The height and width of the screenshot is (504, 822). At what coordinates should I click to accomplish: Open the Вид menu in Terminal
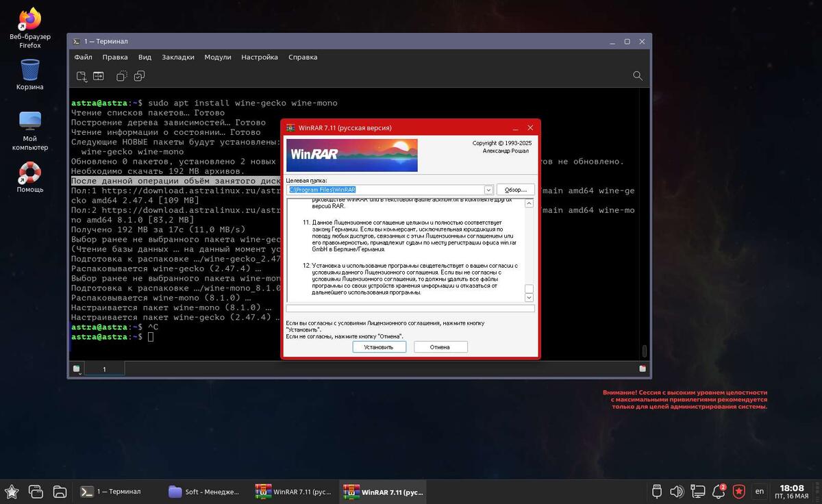pos(145,58)
